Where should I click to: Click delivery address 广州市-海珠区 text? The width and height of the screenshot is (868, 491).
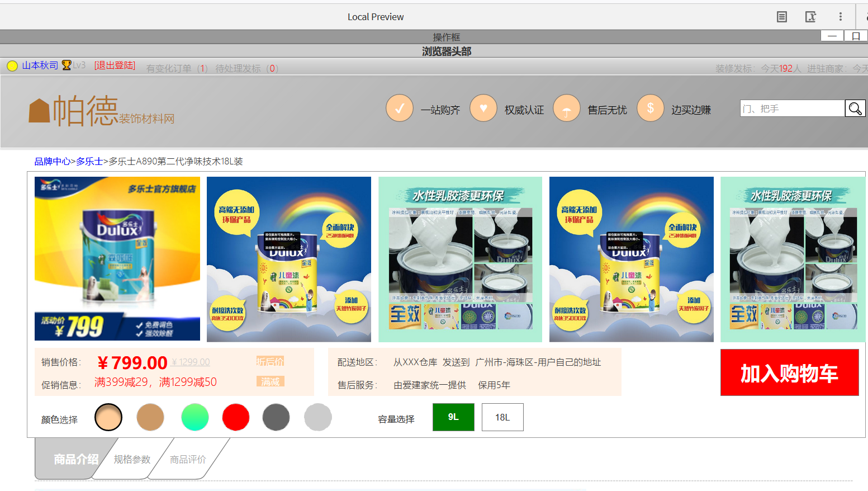(538, 362)
